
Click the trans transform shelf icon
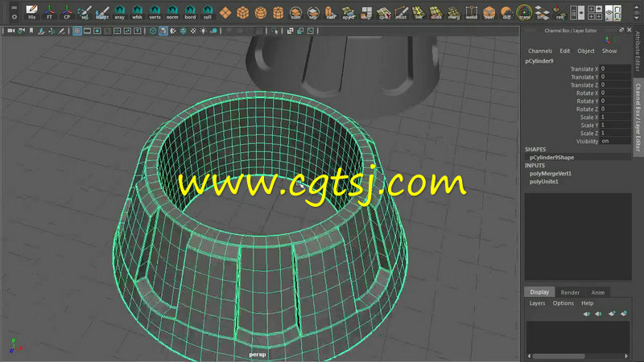(x=525, y=12)
